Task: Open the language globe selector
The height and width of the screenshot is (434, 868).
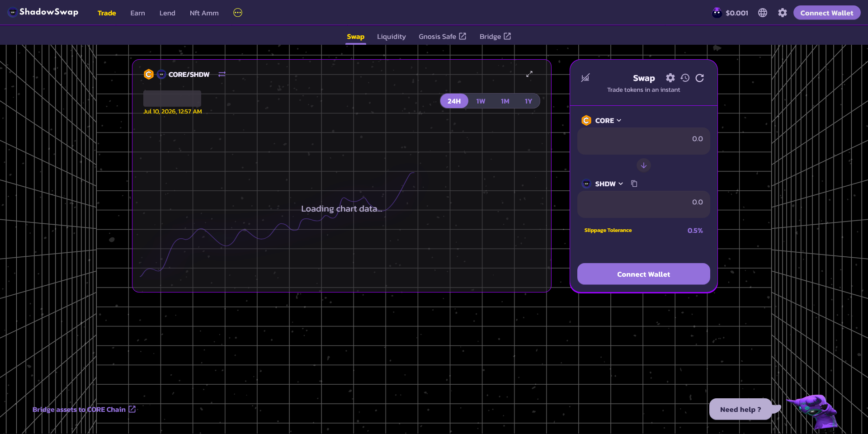Action: [x=763, y=13]
